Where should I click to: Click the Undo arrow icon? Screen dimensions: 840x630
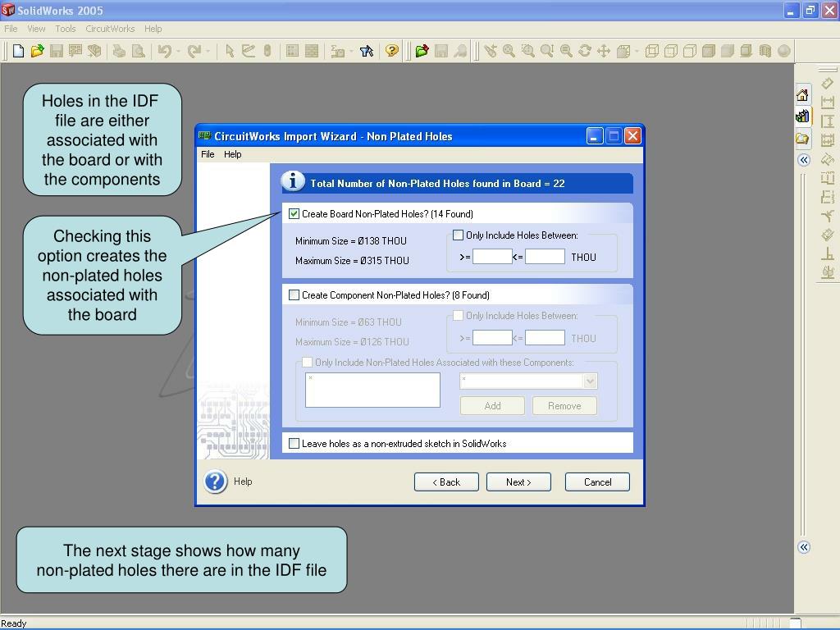(164, 51)
